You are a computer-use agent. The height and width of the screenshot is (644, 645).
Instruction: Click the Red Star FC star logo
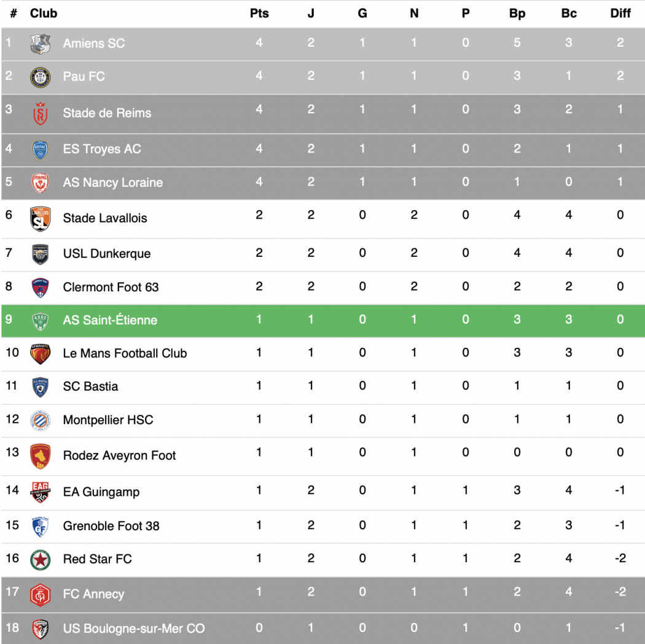(x=41, y=560)
